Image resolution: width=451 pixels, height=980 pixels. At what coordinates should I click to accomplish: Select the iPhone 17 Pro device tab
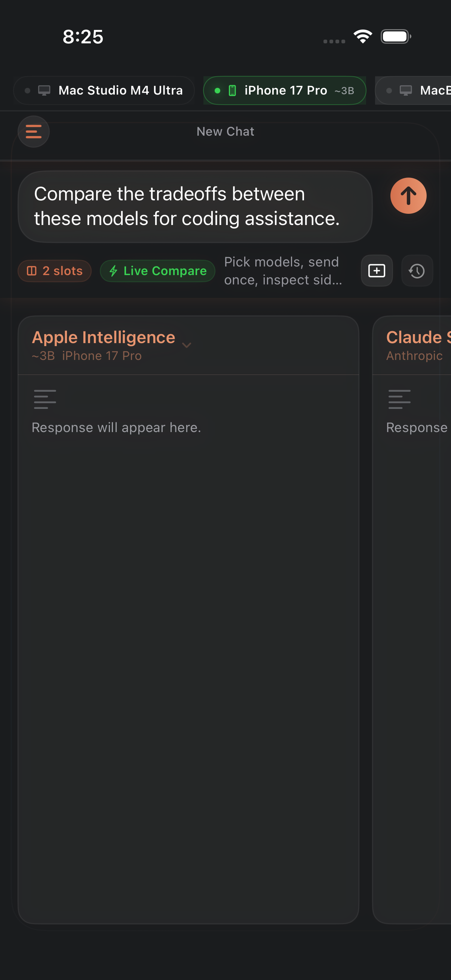[285, 90]
